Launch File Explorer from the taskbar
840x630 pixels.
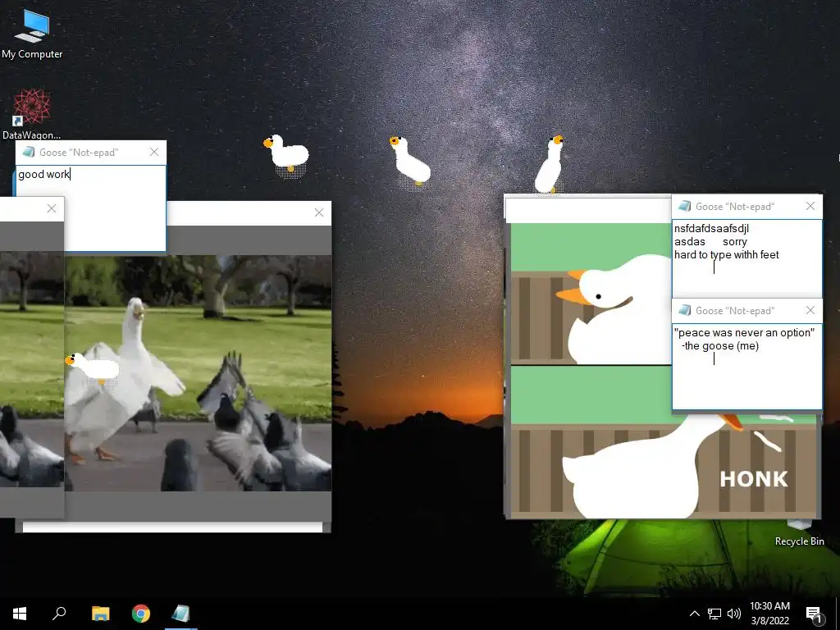[x=100, y=614]
